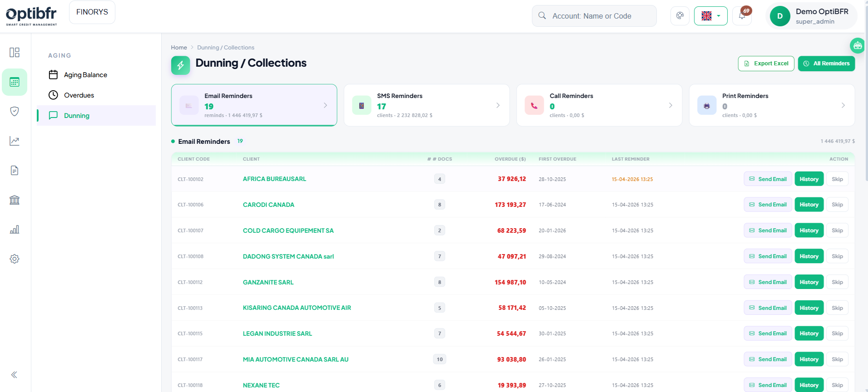Select Overdues in the Aging menu
This screenshot has height=392, width=868.
(79, 95)
